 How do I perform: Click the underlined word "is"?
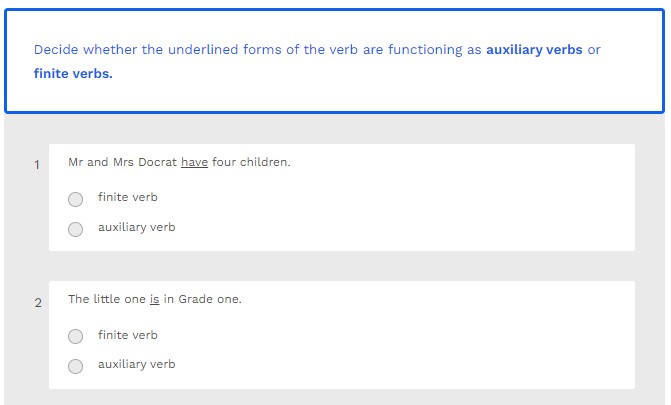pyautogui.click(x=154, y=299)
